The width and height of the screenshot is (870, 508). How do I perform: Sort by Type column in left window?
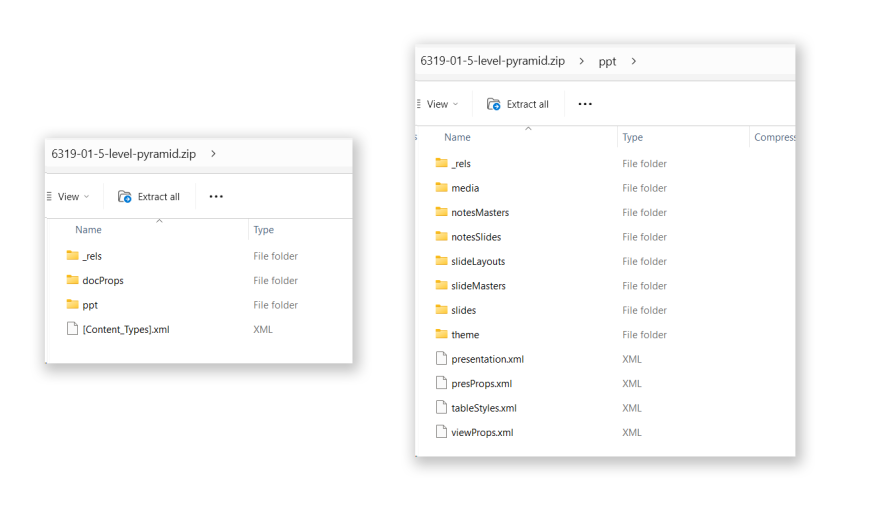point(264,230)
